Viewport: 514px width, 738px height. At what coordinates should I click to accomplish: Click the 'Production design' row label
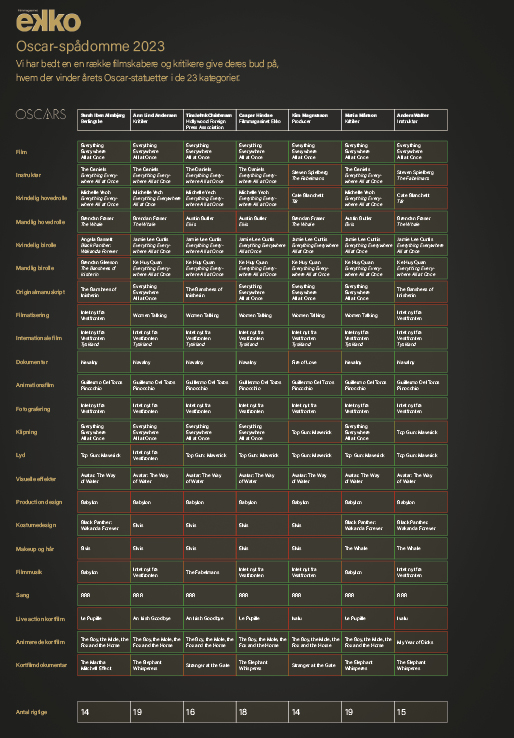(39, 502)
